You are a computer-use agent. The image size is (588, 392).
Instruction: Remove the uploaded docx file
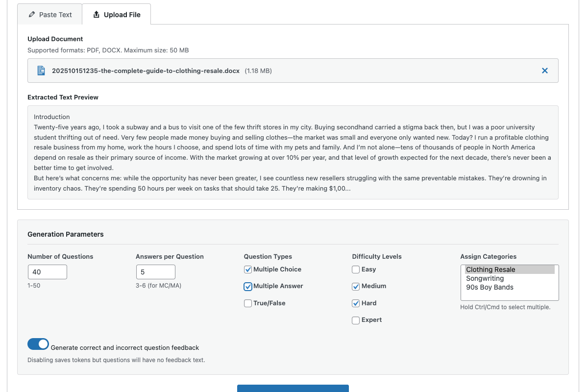coord(544,71)
